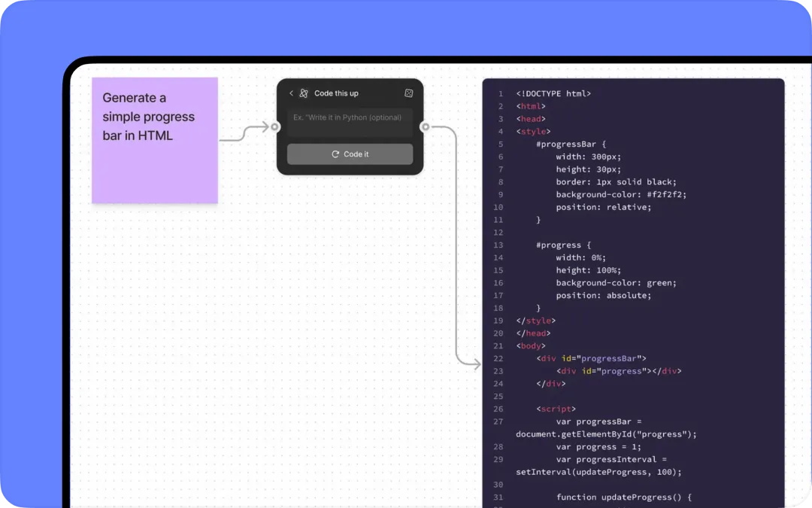Focus the "Write it in Python" optional input
Viewport: 812px width, 508px height.
point(350,118)
